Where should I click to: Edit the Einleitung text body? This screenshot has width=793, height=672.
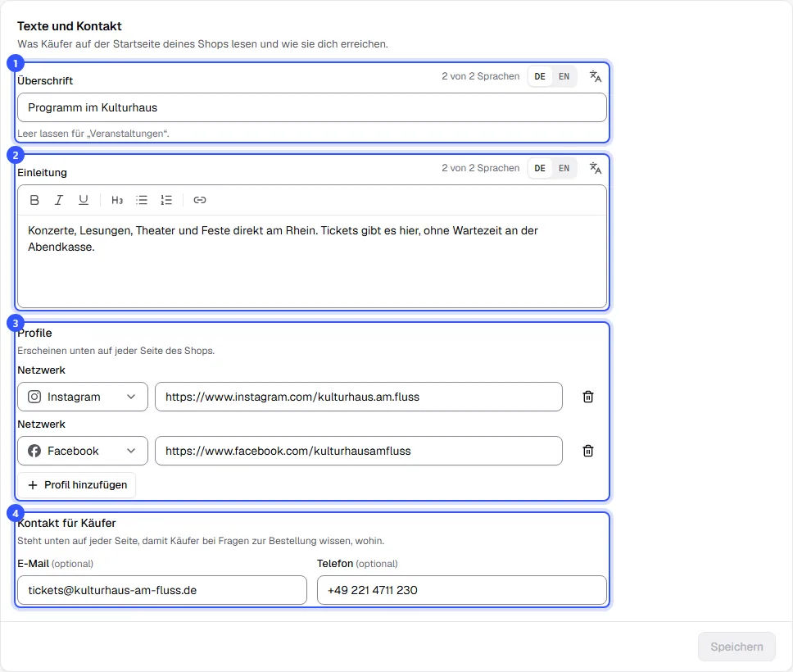(x=312, y=261)
